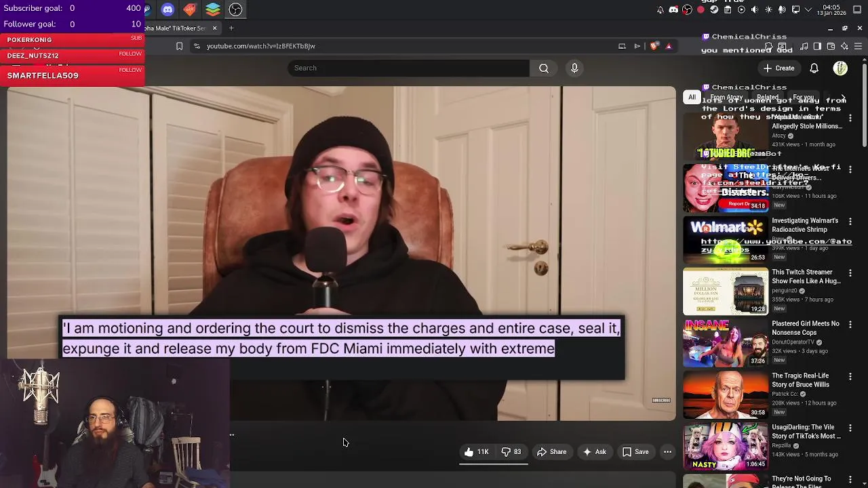Open Discord from the taskbar

[x=167, y=9]
